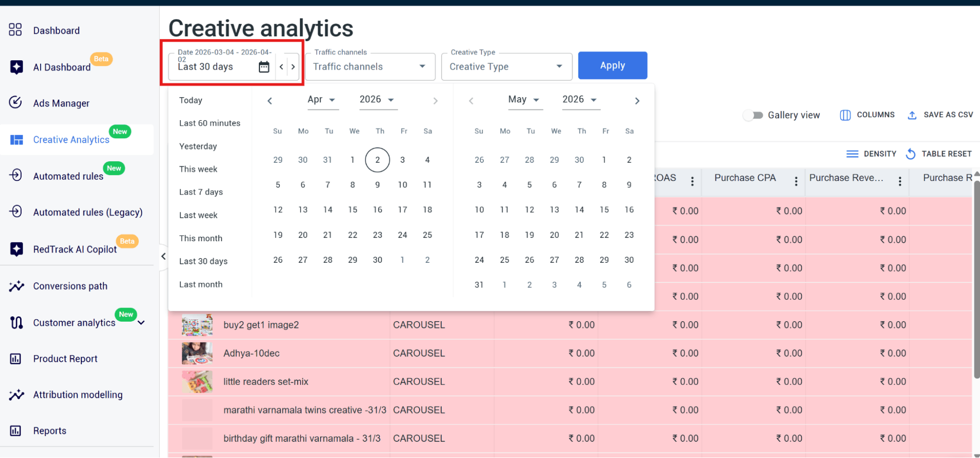Viewport: 980px width, 458px height.
Task: Select the Yesterday preset
Action: click(198, 146)
